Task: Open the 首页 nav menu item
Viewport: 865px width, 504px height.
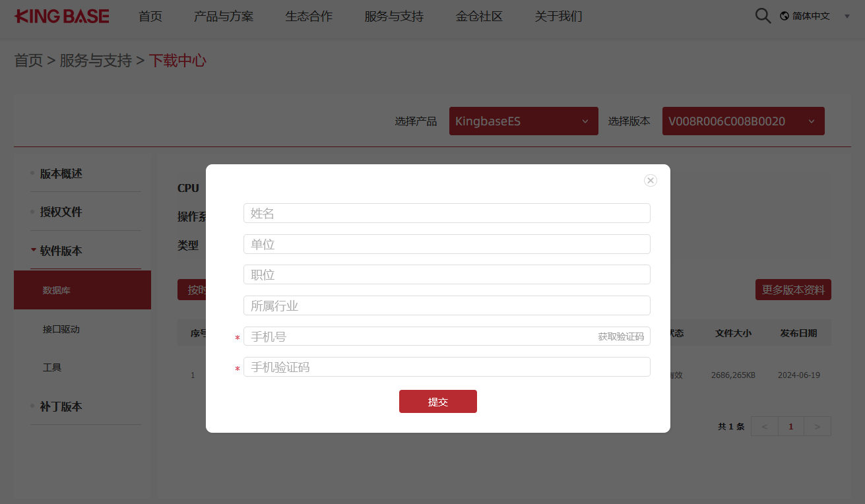Action: point(150,16)
